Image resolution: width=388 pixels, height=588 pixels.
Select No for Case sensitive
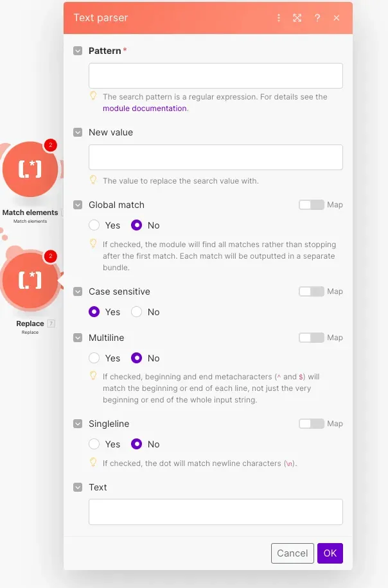[136, 312]
